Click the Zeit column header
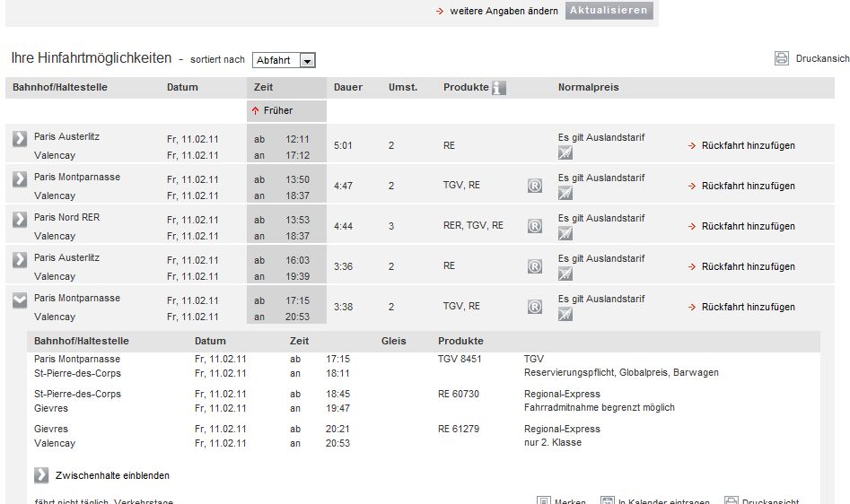This screenshot has height=504, width=850. [264, 87]
